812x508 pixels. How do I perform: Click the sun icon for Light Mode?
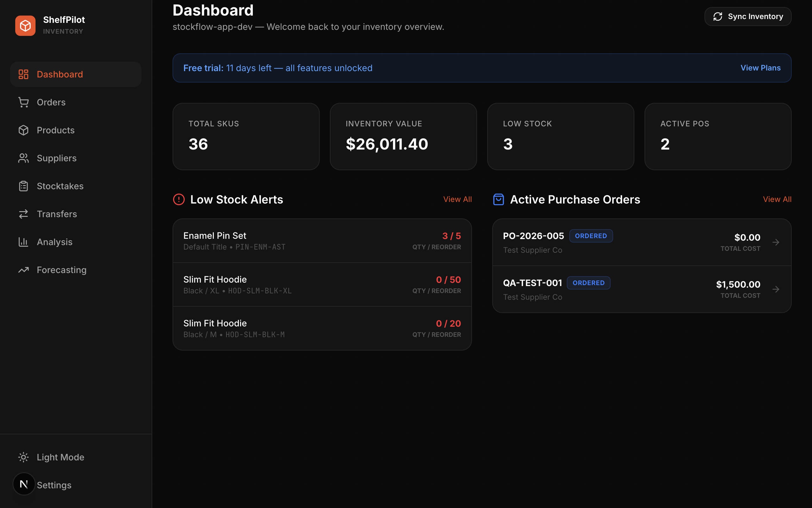click(23, 457)
